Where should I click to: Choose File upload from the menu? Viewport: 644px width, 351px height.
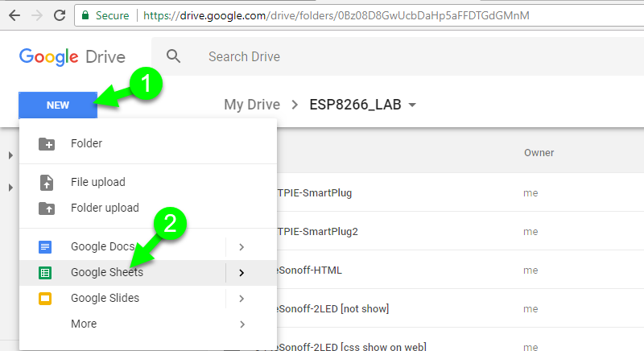[x=148, y=182]
